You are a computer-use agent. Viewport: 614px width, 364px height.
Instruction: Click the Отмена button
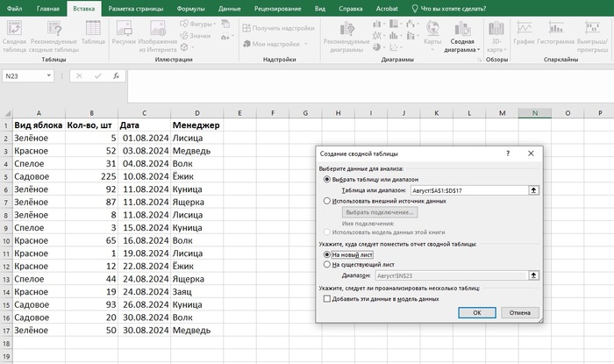click(x=520, y=311)
